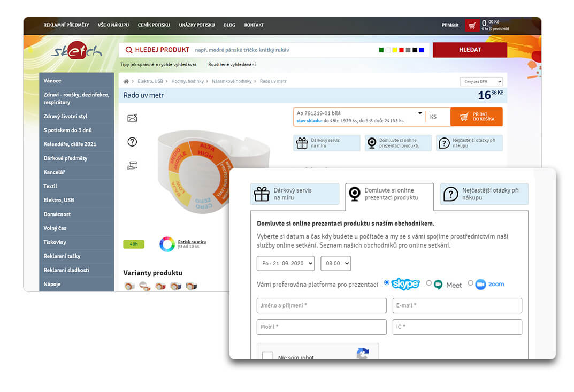Screen dimensions: 574x392
Task: Click the question mark icon beside product image
Action: click(132, 142)
